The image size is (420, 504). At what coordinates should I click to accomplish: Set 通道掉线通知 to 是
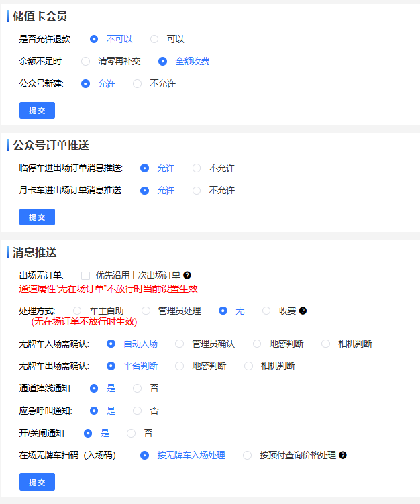point(94,389)
